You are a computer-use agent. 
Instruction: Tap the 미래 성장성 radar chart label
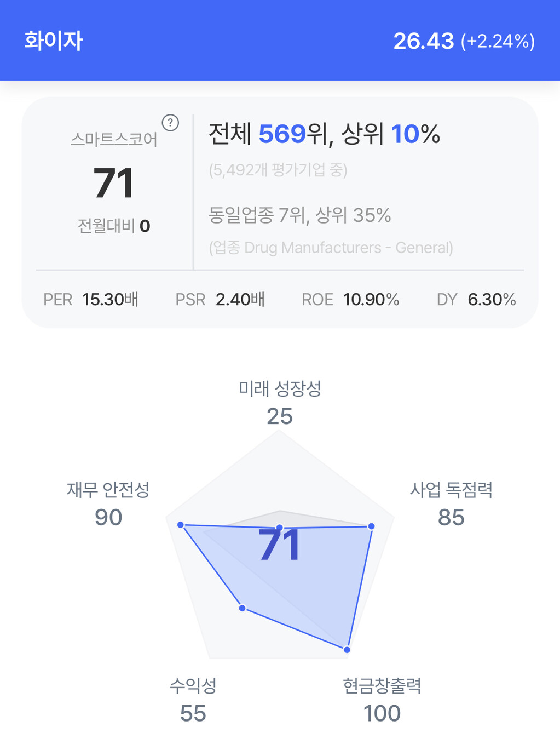(280, 389)
